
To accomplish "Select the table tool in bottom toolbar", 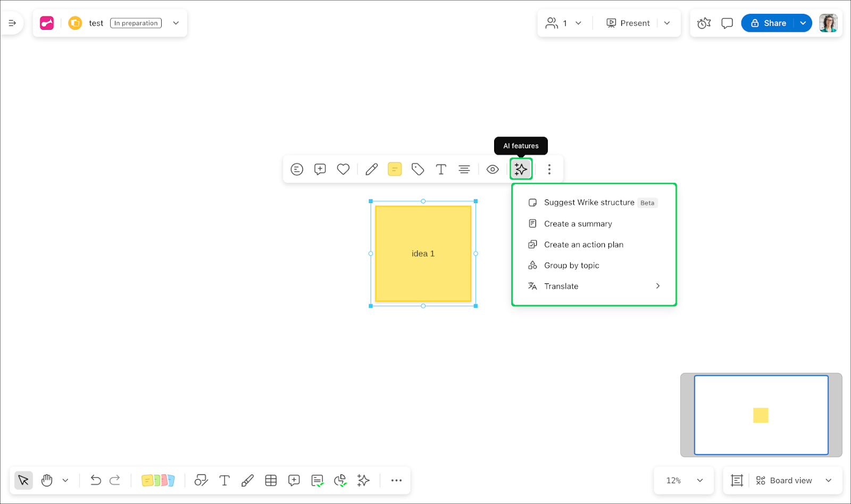I will [x=271, y=480].
